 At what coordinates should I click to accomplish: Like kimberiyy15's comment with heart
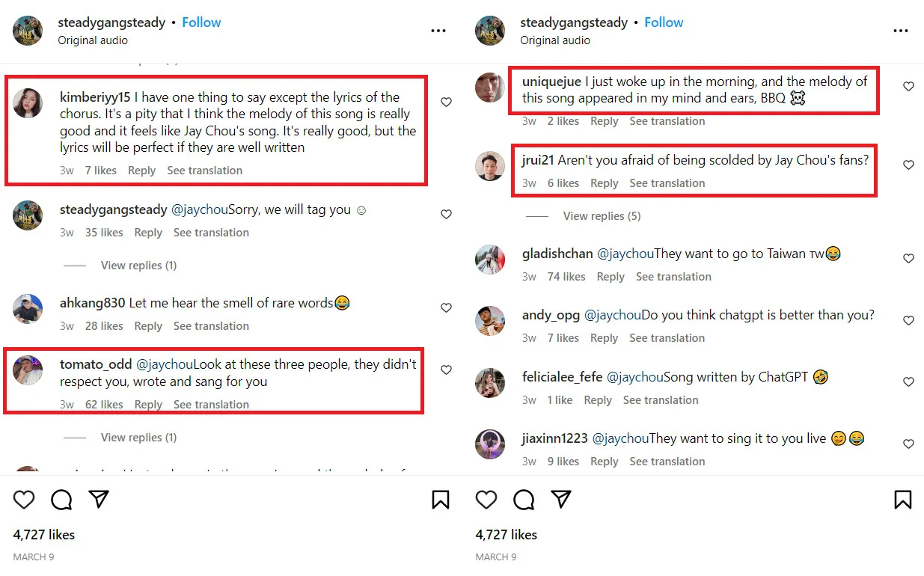pos(446,102)
